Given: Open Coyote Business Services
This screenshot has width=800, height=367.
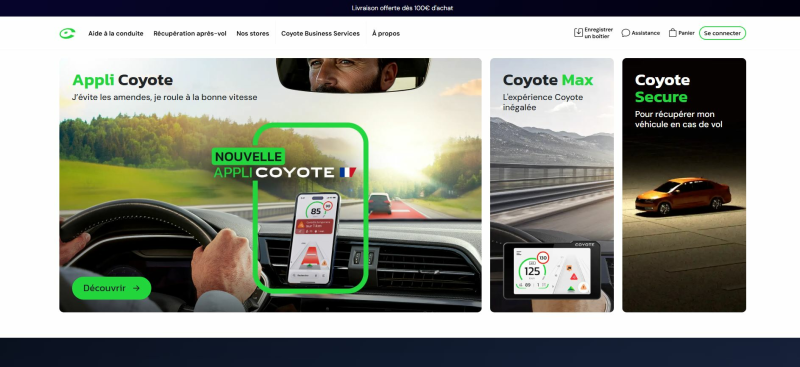Looking at the screenshot, I should [320, 34].
